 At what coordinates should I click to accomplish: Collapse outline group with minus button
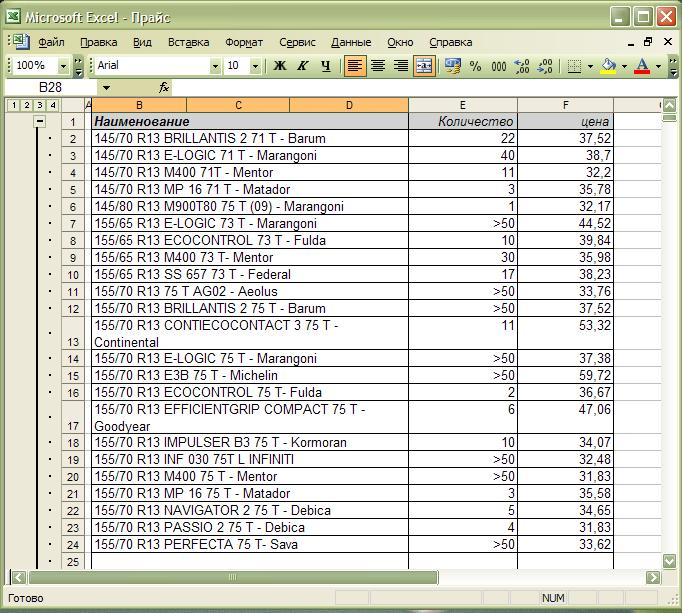[x=40, y=121]
